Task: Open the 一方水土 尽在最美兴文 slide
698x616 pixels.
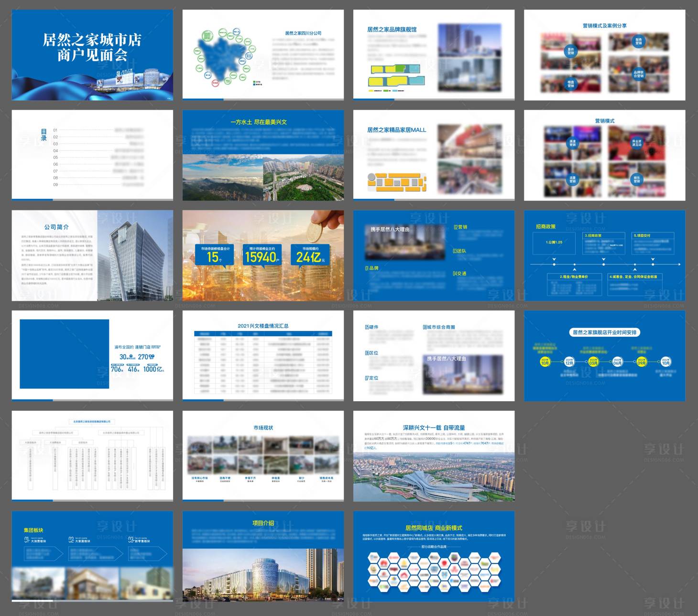Action: [263, 155]
